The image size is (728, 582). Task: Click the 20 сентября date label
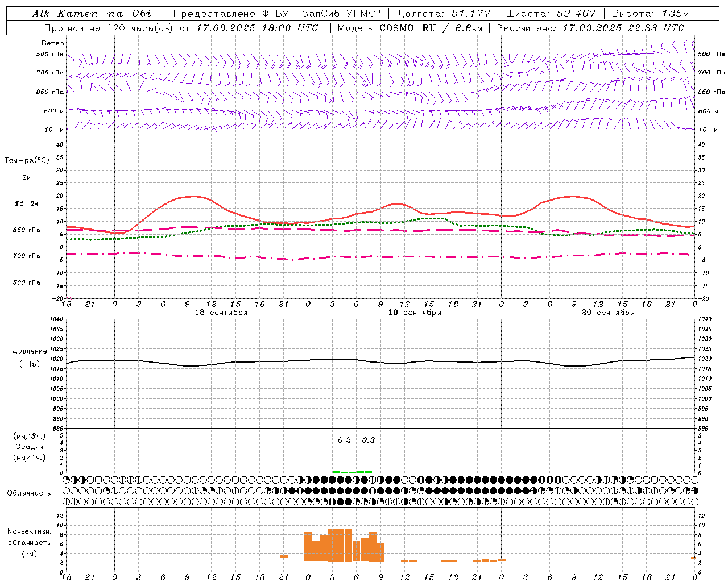click(x=608, y=313)
